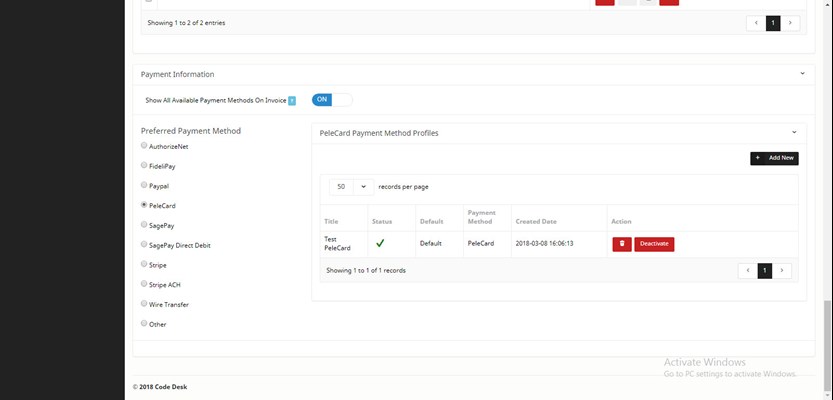Click the 2018 Code Desk footer text
833x400 pixels.
click(160, 387)
